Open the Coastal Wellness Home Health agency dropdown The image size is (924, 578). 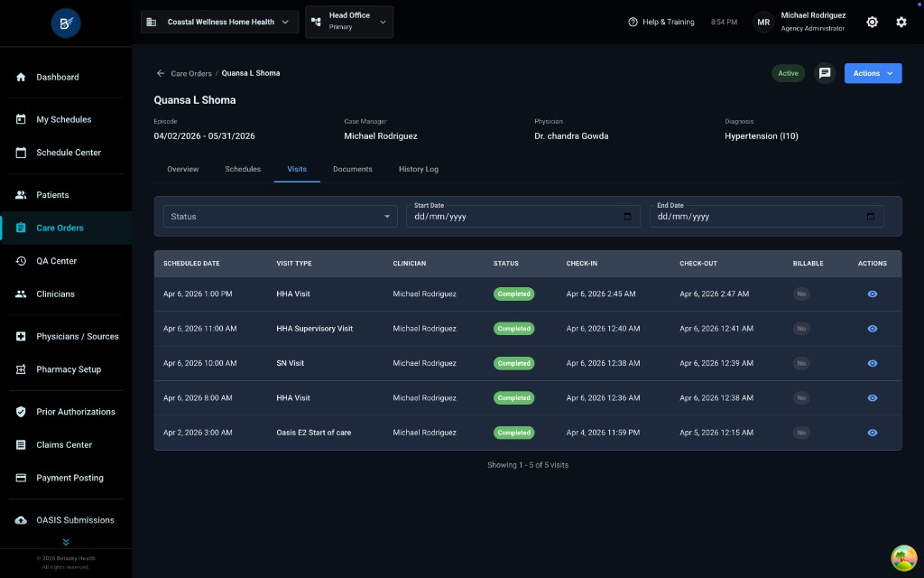tap(219, 22)
